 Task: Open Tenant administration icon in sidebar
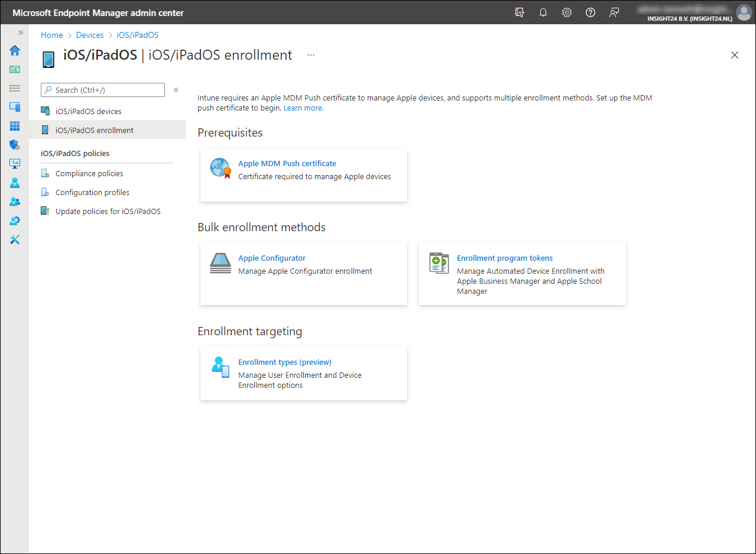15,221
